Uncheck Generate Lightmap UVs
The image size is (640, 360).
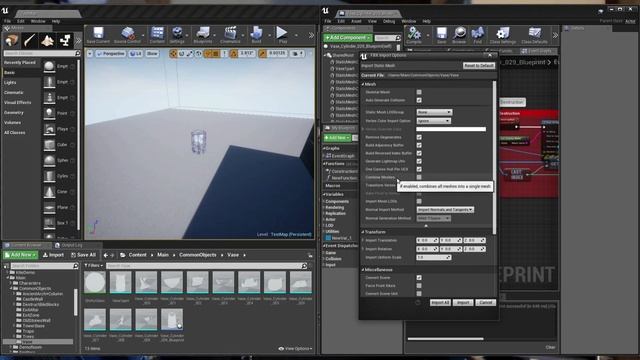click(419, 161)
